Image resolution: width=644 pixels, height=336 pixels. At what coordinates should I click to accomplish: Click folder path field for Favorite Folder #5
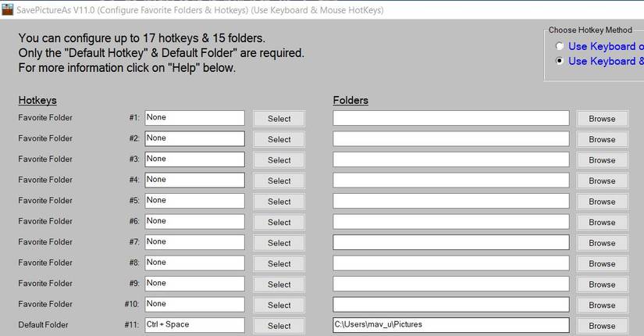coord(451,201)
